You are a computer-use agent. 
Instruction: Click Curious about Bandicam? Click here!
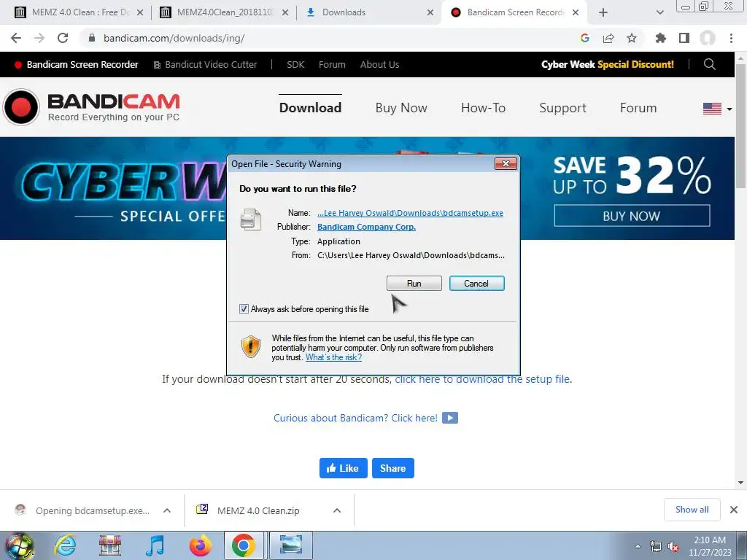[x=355, y=418]
